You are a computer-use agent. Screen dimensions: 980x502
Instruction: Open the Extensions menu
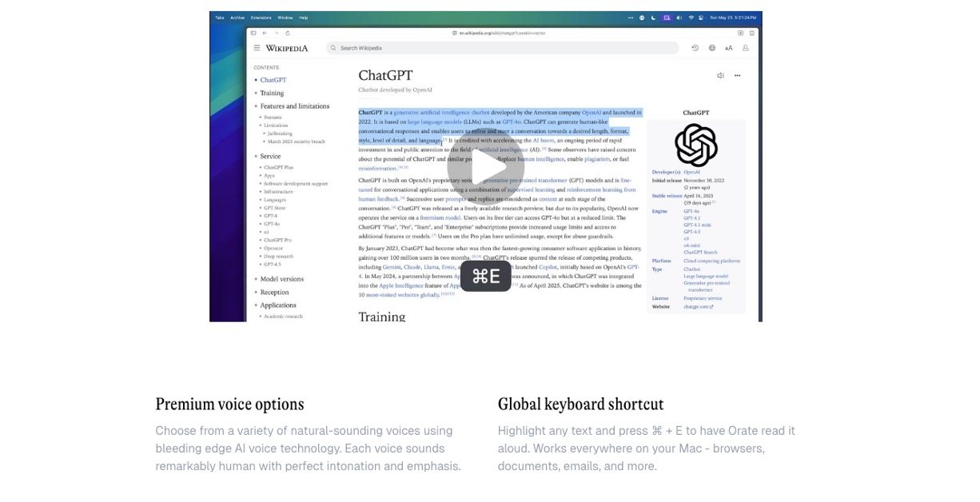(x=261, y=17)
